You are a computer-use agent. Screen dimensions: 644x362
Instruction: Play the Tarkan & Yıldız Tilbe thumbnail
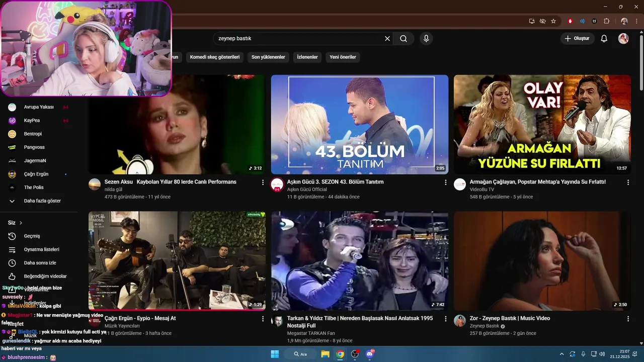[x=359, y=260]
